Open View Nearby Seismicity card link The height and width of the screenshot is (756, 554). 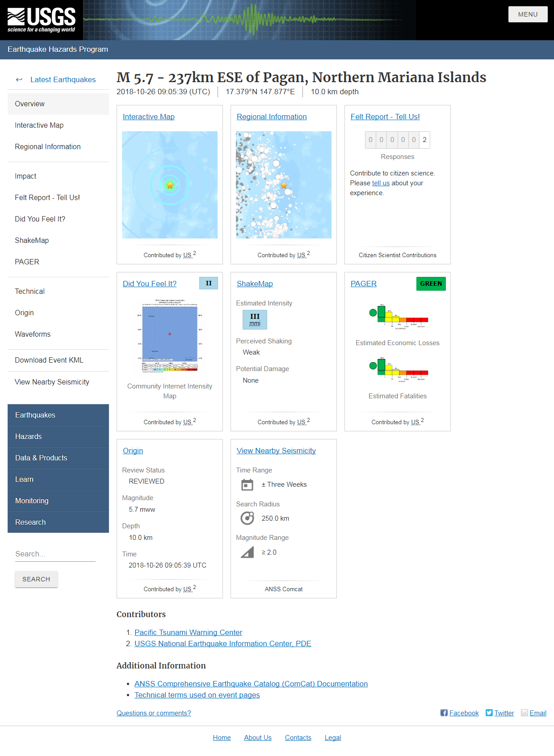tap(276, 451)
